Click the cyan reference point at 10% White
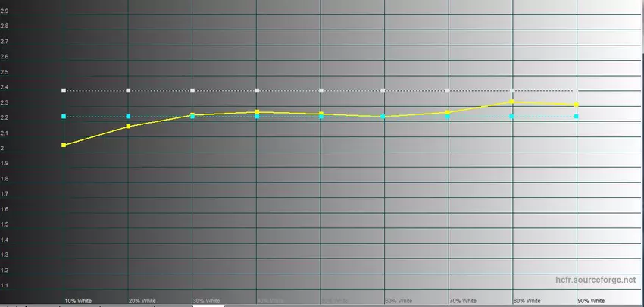The height and width of the screenshot is (307, 644). tap(64, 117)
